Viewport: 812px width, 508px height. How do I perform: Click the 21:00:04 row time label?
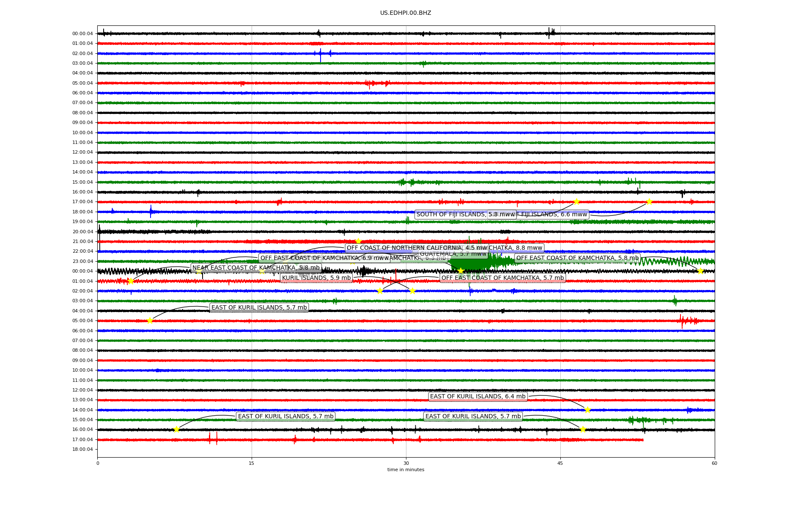tap(82, 242)
